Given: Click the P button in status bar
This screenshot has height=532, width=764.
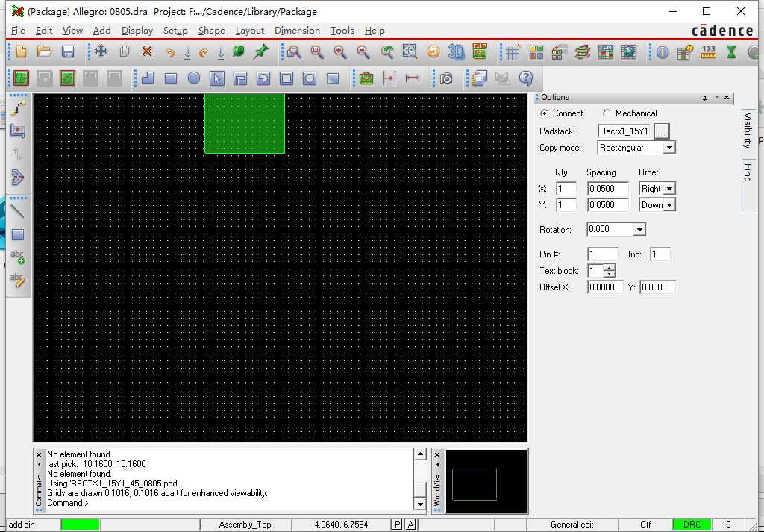Looking at the screenshot, I should tap(397, 525).
